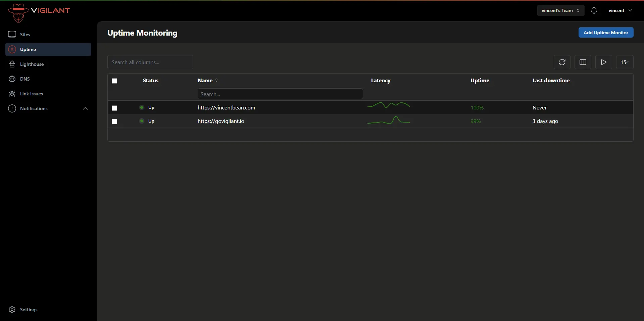Open the column visibility toggle button

pos(583,62)
